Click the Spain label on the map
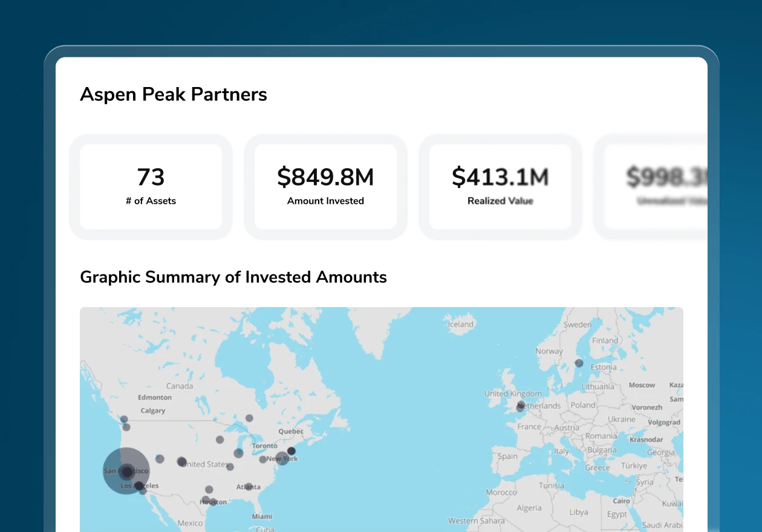Image resolution: width=762 pixels, height=532 pixels. [x=507, y=456]
